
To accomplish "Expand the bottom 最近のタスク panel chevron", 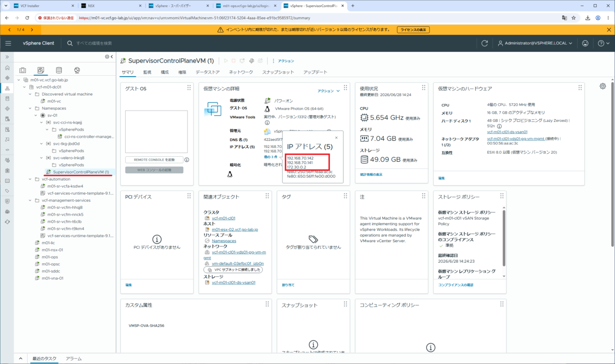I will [x=20, y=358].
